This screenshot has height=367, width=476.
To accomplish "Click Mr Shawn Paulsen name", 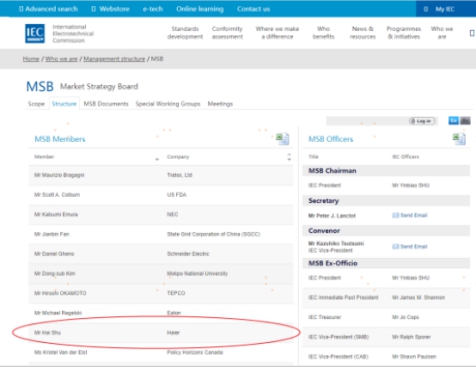I will click(x=414, y=356).
